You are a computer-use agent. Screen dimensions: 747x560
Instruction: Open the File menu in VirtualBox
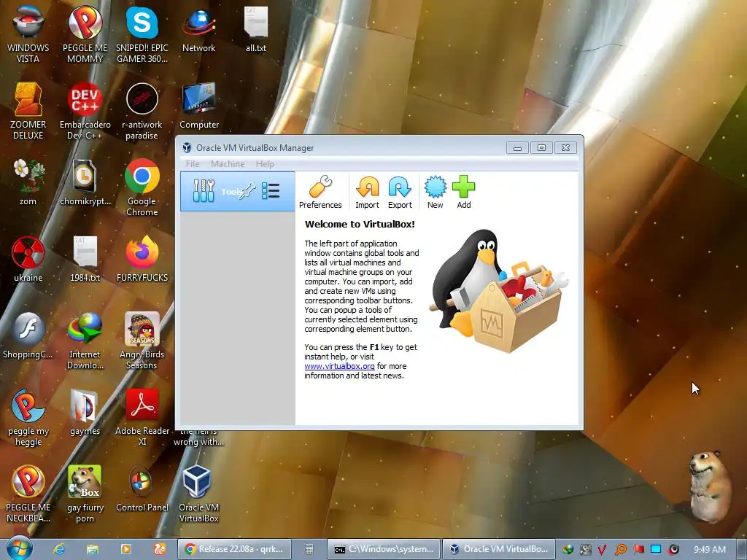coord(193,164)
